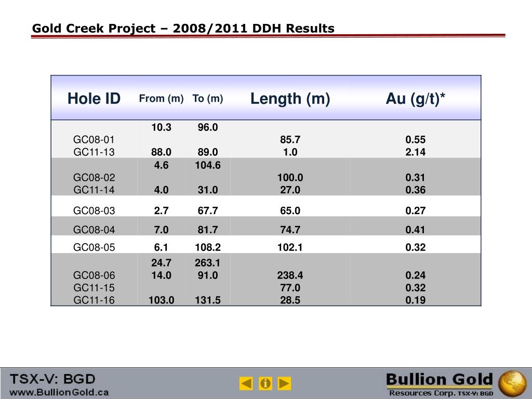Click the To value 81.7
Screen dimensions: 532x399
pyautogui.click(x=208, y=230)
